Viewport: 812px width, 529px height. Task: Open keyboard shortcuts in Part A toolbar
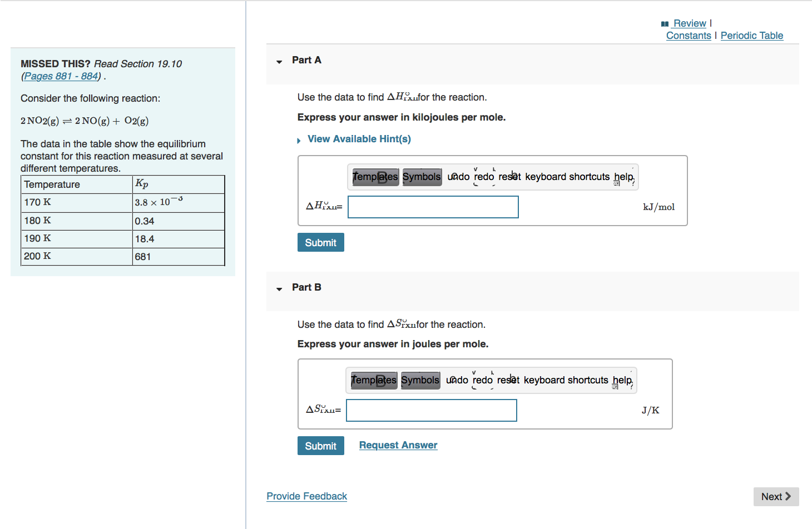click(x=567, y=177)
